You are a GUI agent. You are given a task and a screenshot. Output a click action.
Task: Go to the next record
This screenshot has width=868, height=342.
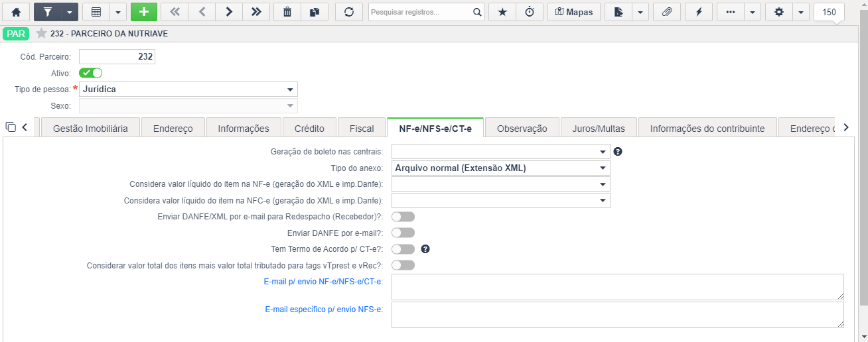(229, 12)
